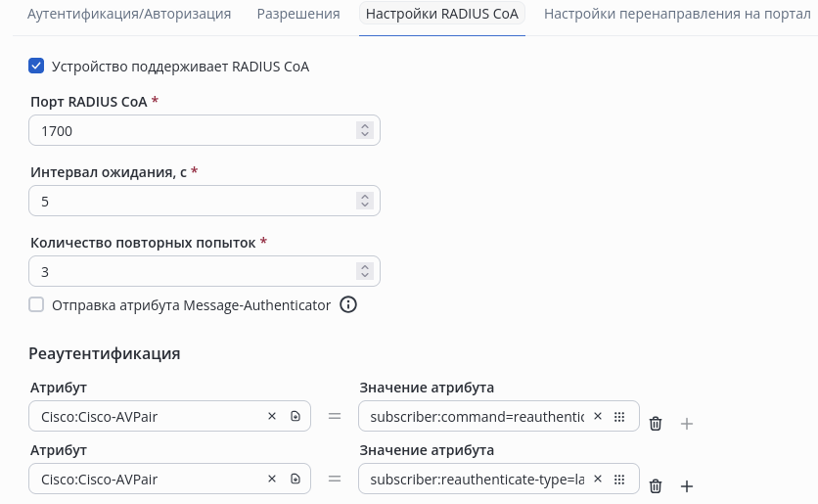Enable sending the Message-Authenticator attribute
The height and width of the screenshot is (504, 818).
click(37, 305)
